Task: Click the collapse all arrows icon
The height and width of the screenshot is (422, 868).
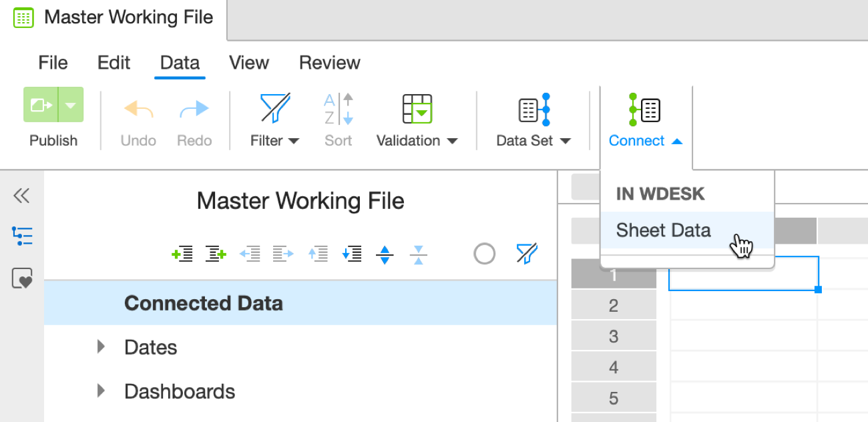Action: click(x=418, y=254)
